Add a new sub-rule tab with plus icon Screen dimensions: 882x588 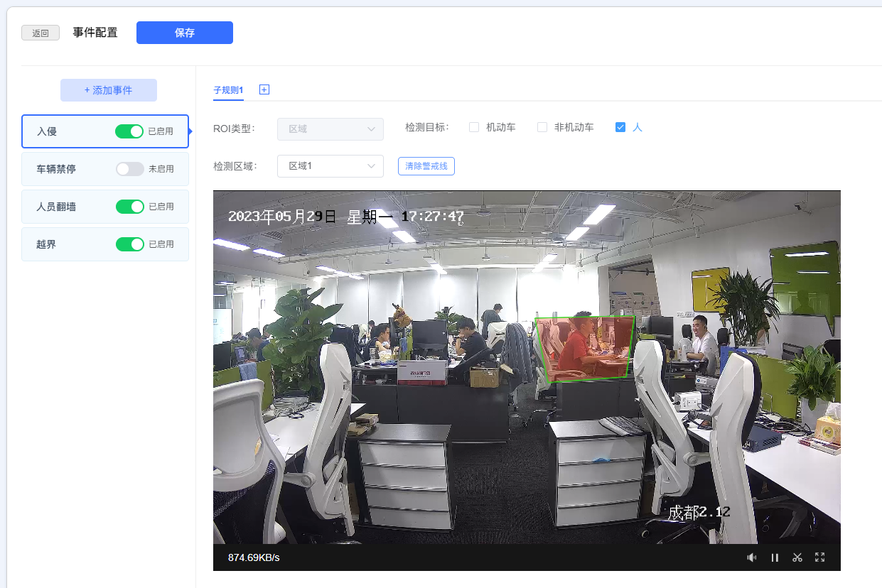pos(264,89)
